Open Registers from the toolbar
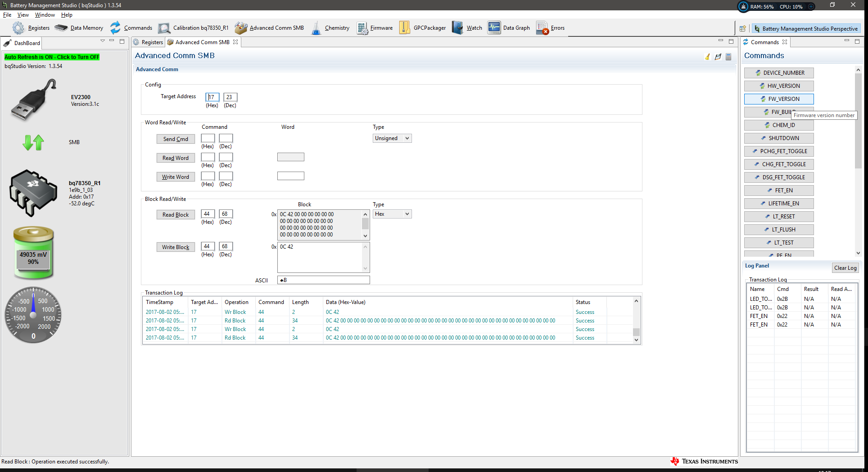 31,28
